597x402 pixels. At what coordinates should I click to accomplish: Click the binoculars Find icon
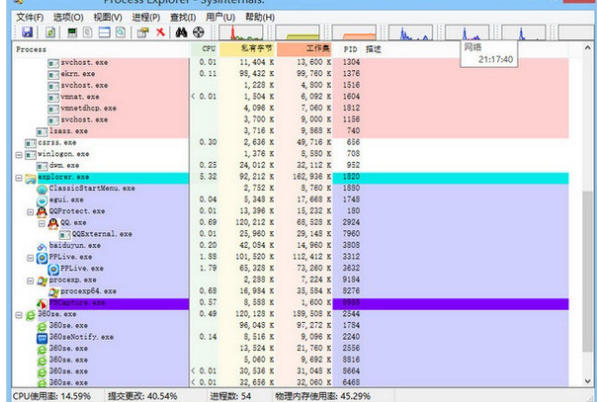point(181,32)
